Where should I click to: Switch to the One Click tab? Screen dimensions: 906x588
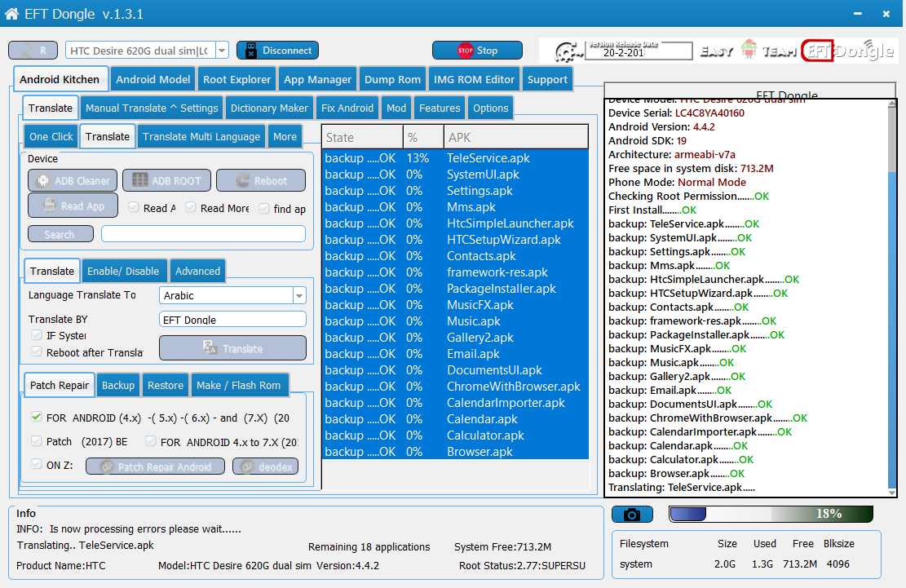[x=51, y=137]
